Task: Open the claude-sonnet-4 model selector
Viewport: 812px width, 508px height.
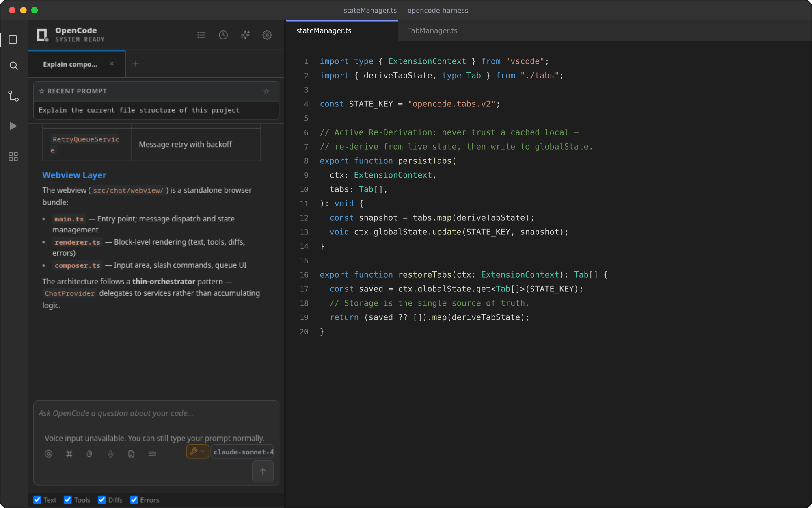Action: (x=242, y=452)
